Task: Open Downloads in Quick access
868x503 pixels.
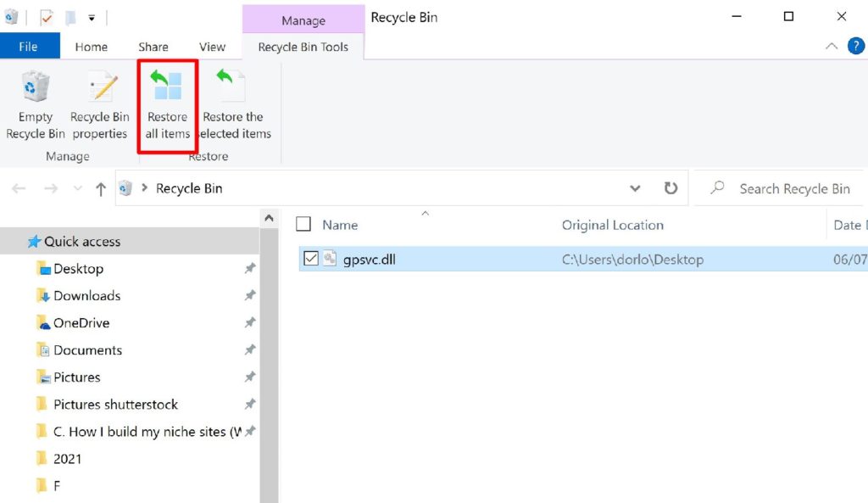Action: pyautogui.click(x=86, y=296)
